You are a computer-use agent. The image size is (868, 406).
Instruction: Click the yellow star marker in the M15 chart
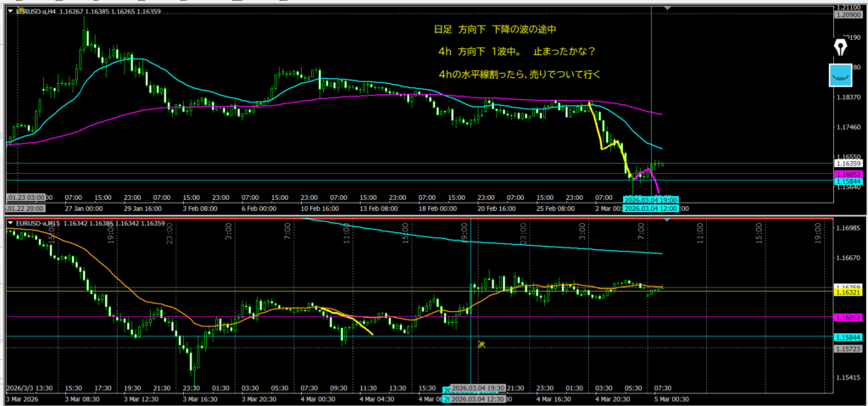point(481,344)
